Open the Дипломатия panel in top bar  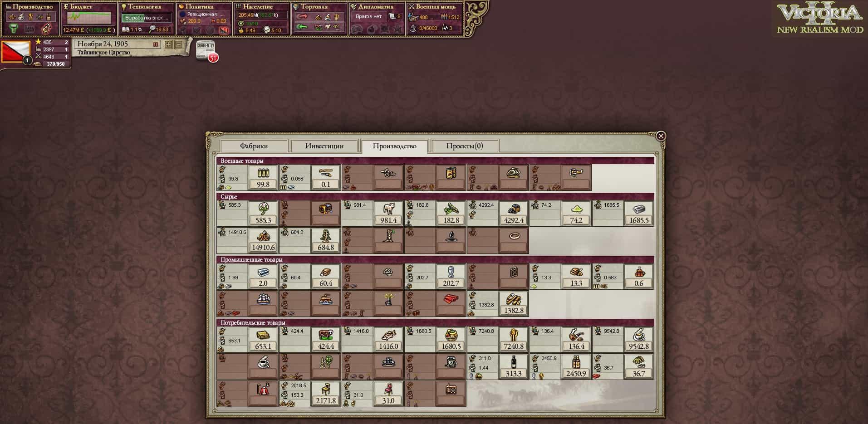pos(377,19)
